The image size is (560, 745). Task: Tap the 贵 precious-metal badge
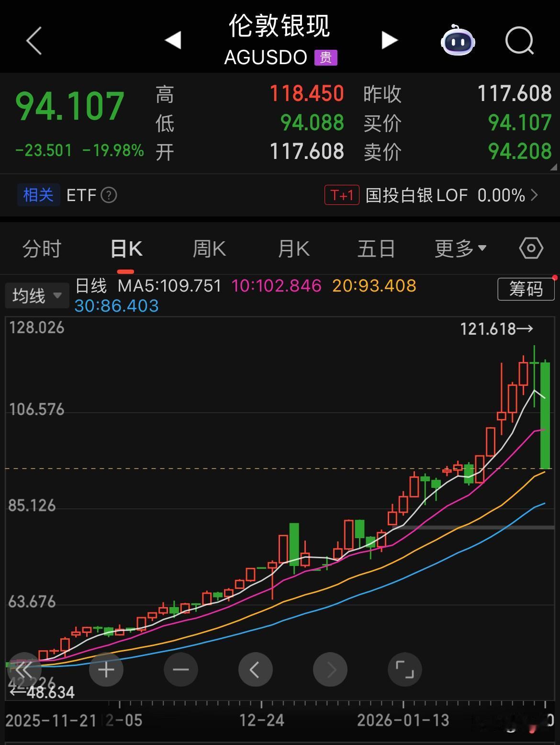pos(326,58)
